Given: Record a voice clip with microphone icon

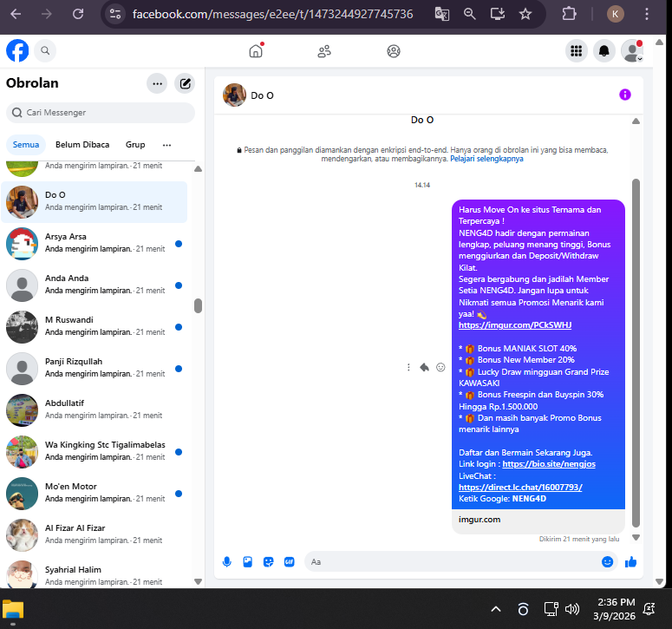Looking at the screenshot, I should (226, 561).
